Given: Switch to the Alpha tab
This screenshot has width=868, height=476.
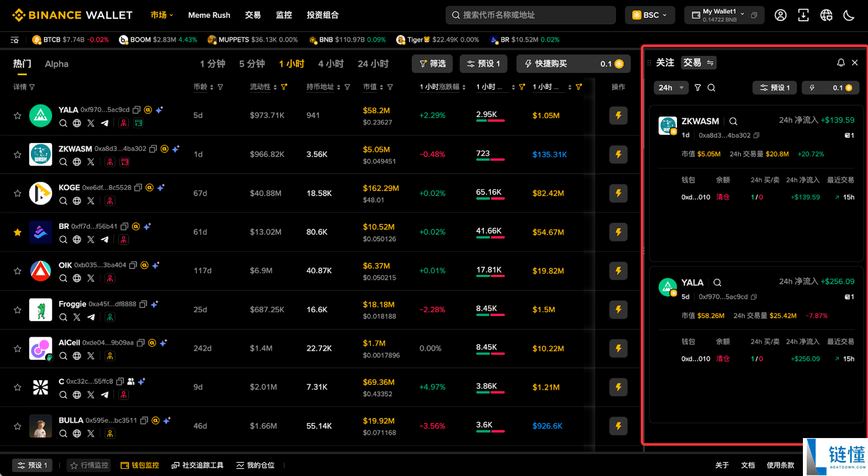Looking at the screenshot, I should click(x=56, y=64).
